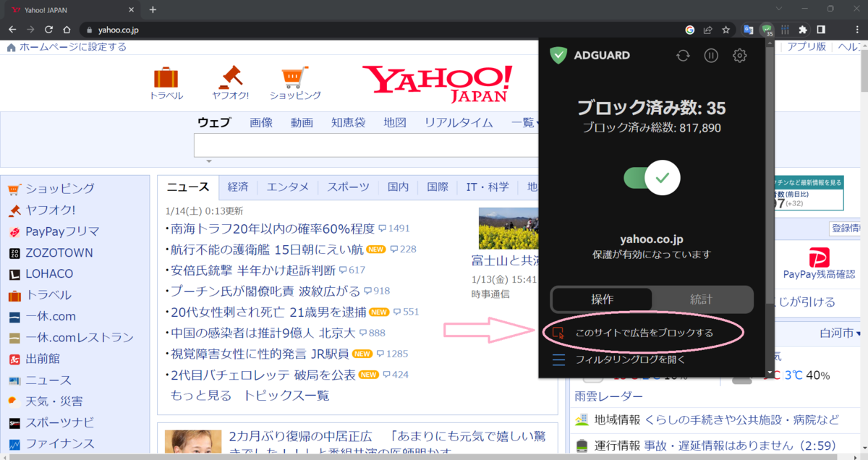Open the yellow flower field news thumbnail
This screenshot has width=868, height=460.
509,229
